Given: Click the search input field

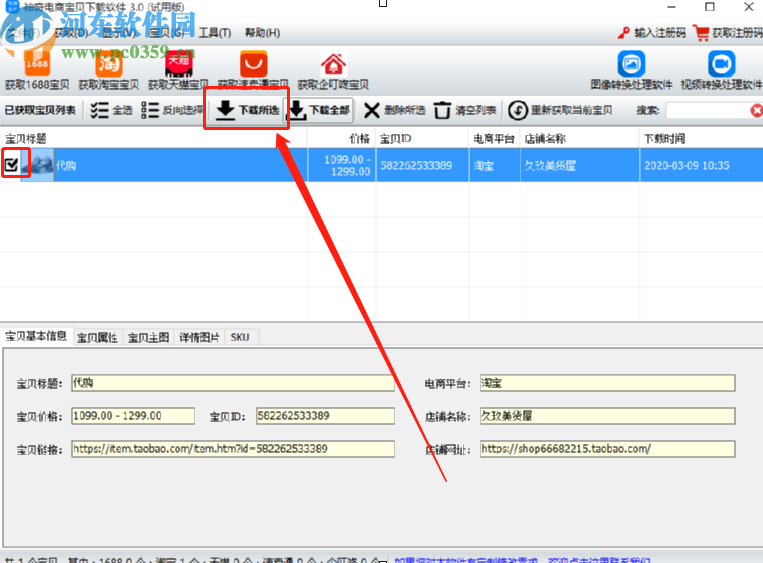Looking at the screenshot, I should tap(708, 110).
